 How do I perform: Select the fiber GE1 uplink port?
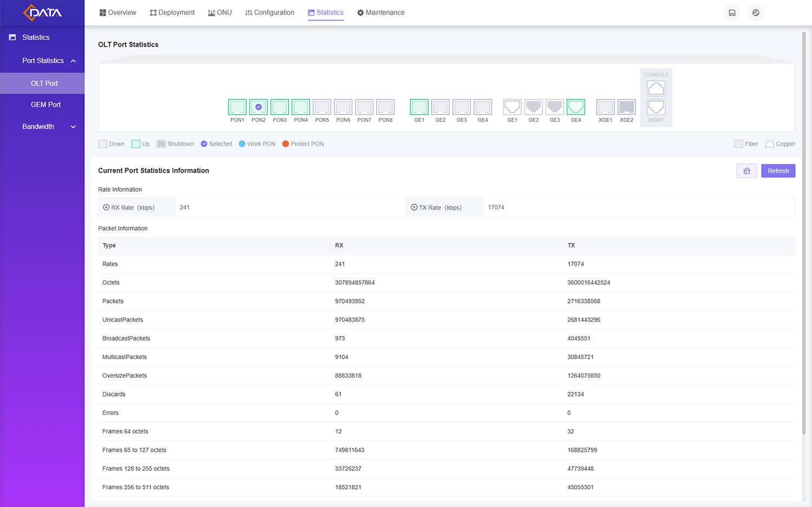[419, 107]
